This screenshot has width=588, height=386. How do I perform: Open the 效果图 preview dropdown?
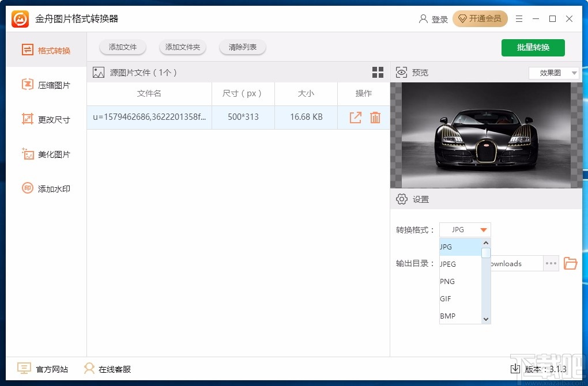[553, 73]
